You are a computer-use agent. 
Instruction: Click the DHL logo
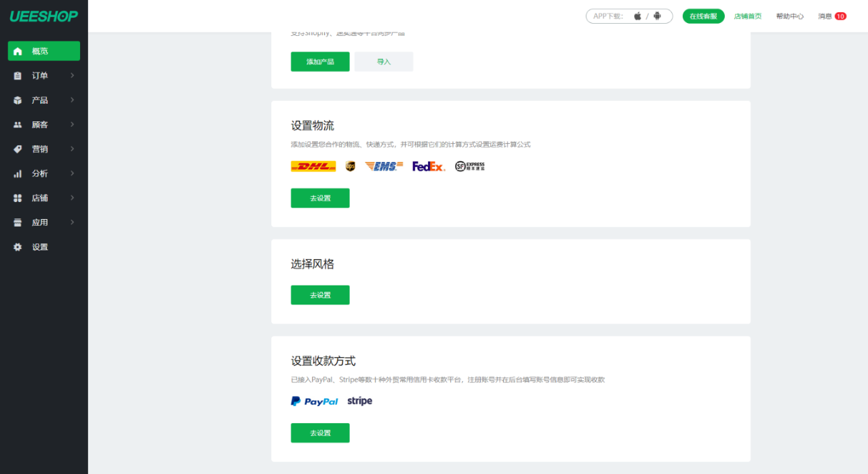[313, 166]
